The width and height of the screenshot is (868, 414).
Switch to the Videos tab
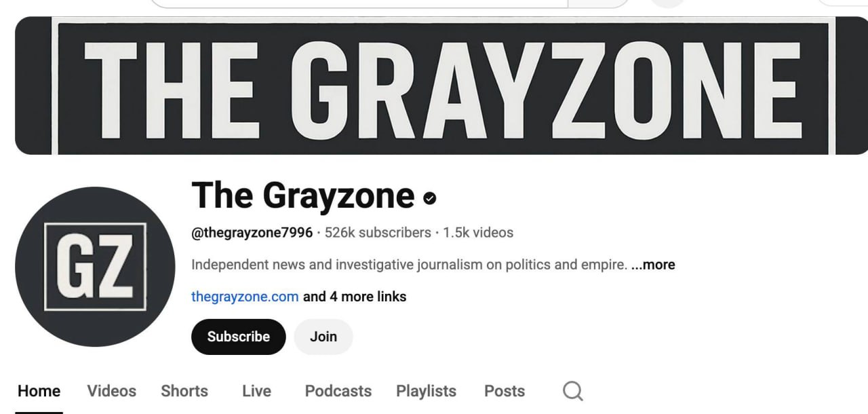(x=112, y=391)
